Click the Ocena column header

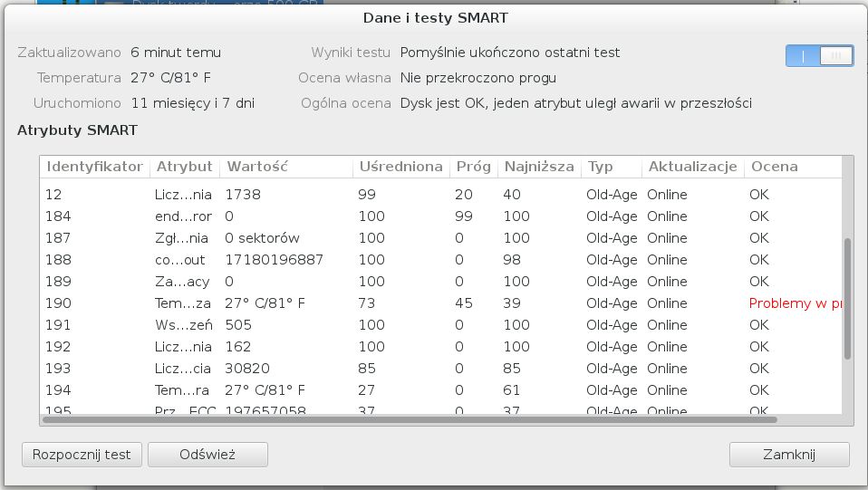tap(793, 167)
